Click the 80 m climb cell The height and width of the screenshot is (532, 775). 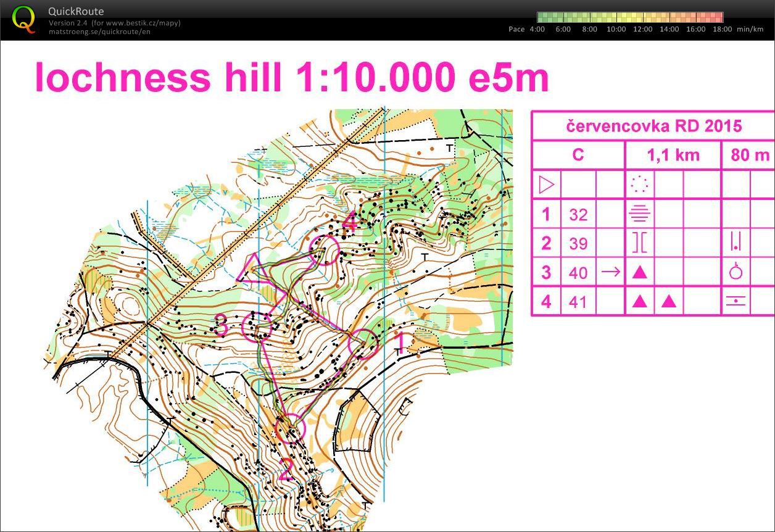click(750, 155)
